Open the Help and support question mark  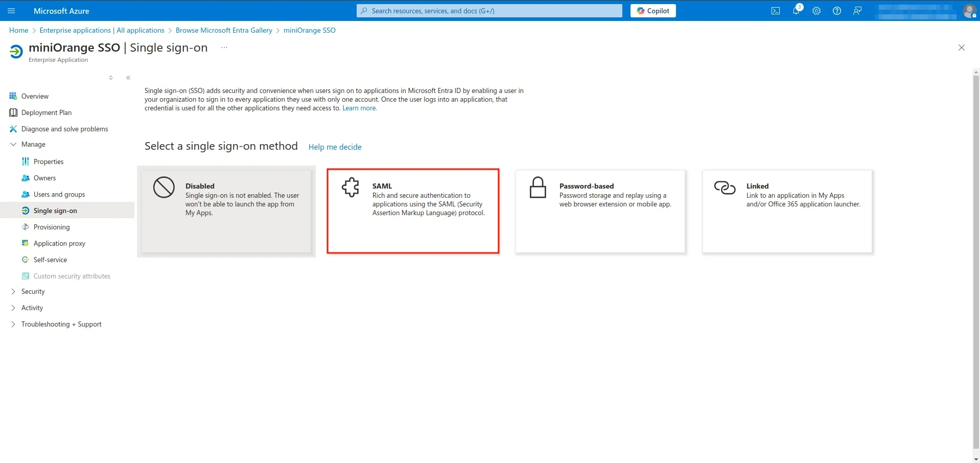(x=836, y=11)
